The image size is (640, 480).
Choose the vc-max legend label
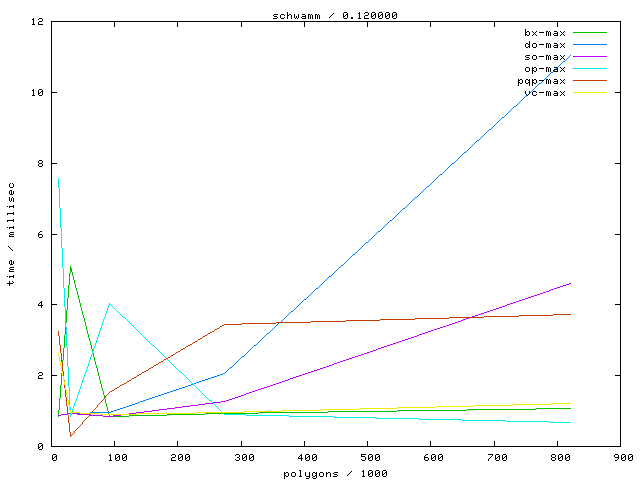[545, 93]
